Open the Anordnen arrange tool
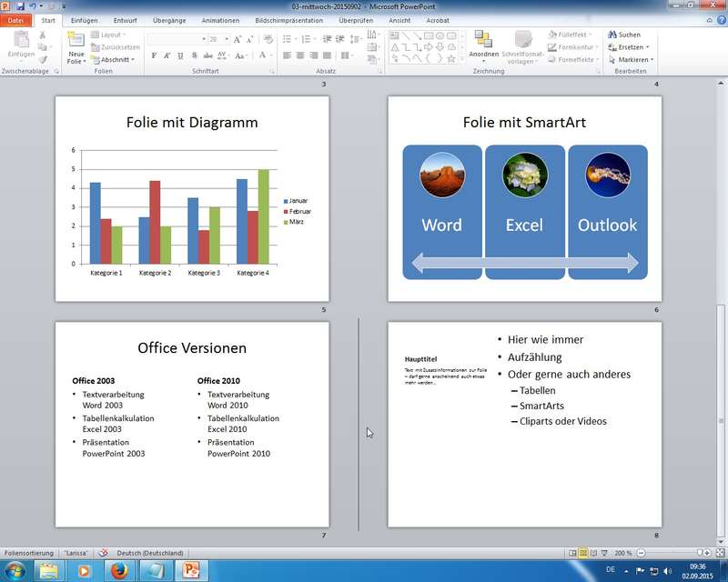Screen dimensions: 728x582 click(483, 45)
